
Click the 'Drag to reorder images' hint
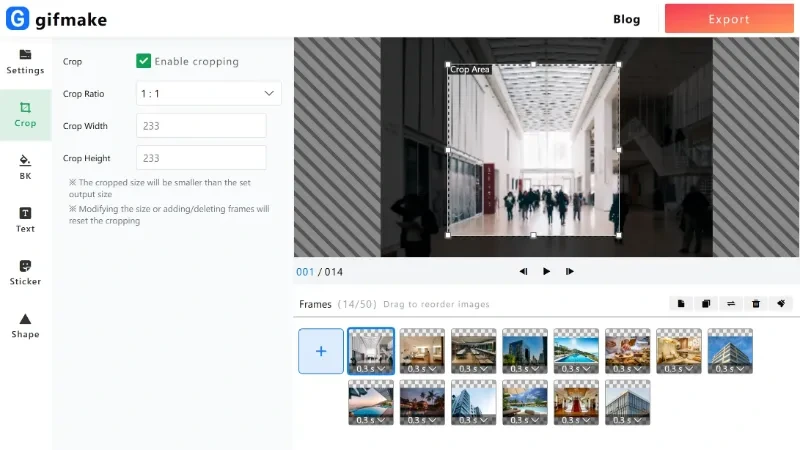[x=436, y=304]
